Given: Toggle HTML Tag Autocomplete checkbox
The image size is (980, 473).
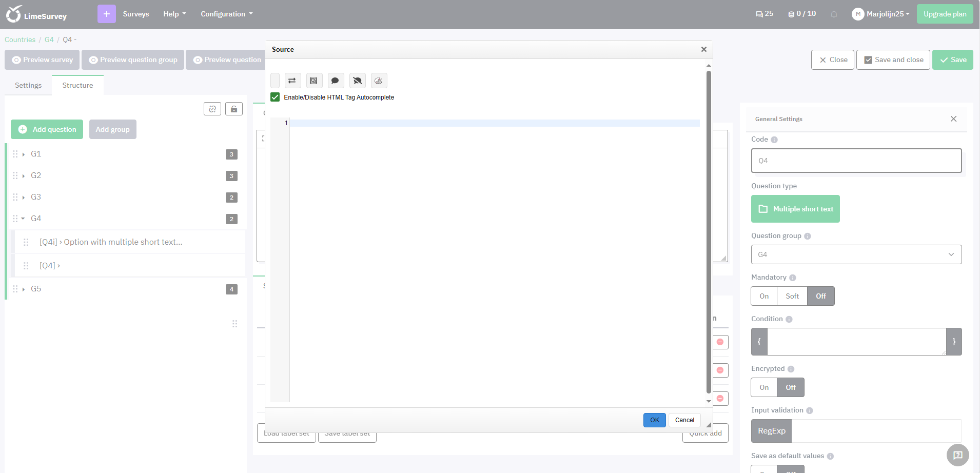Looking at the screenshot, I should pyautogui.click(x=275, y=97).
